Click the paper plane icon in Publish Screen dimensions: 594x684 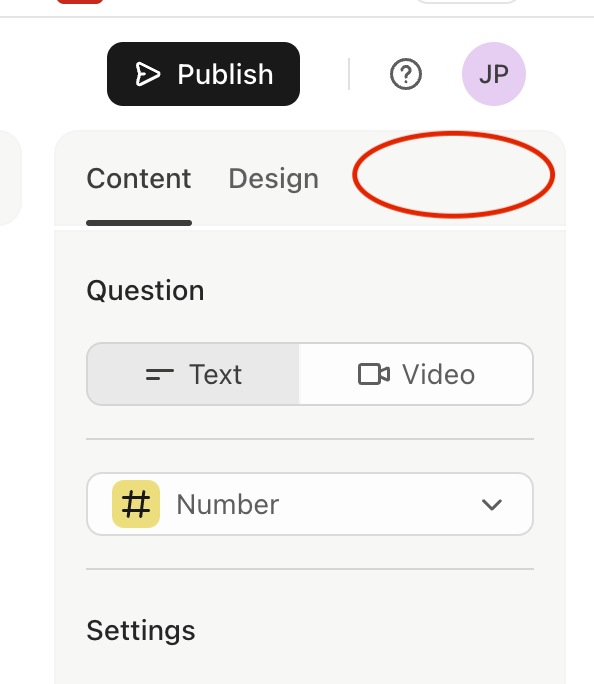[147, 74]
